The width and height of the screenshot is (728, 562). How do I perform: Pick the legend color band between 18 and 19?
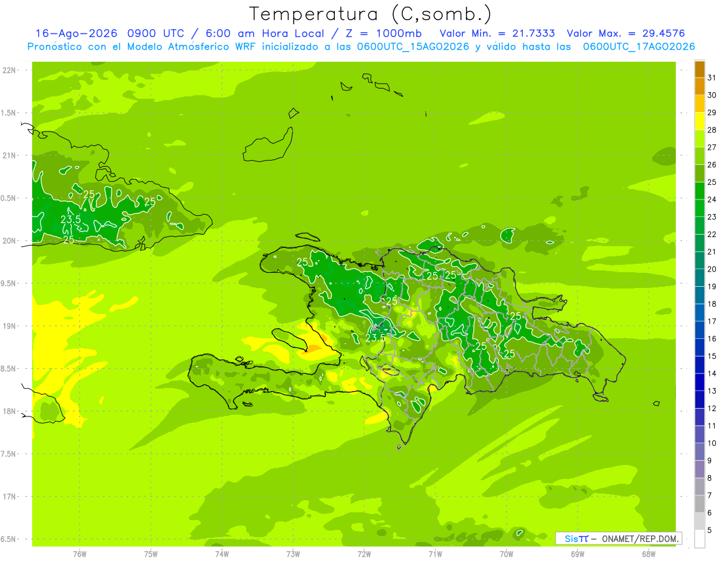(699, 295)
